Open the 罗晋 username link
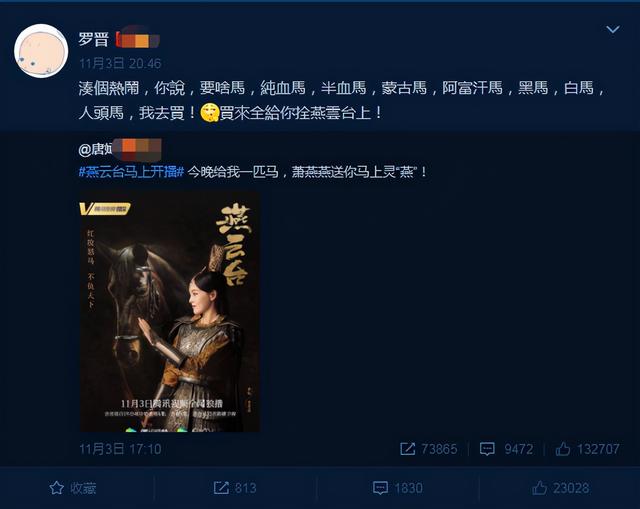The width and height of the screenshot is (640, 509). [93, 40]
